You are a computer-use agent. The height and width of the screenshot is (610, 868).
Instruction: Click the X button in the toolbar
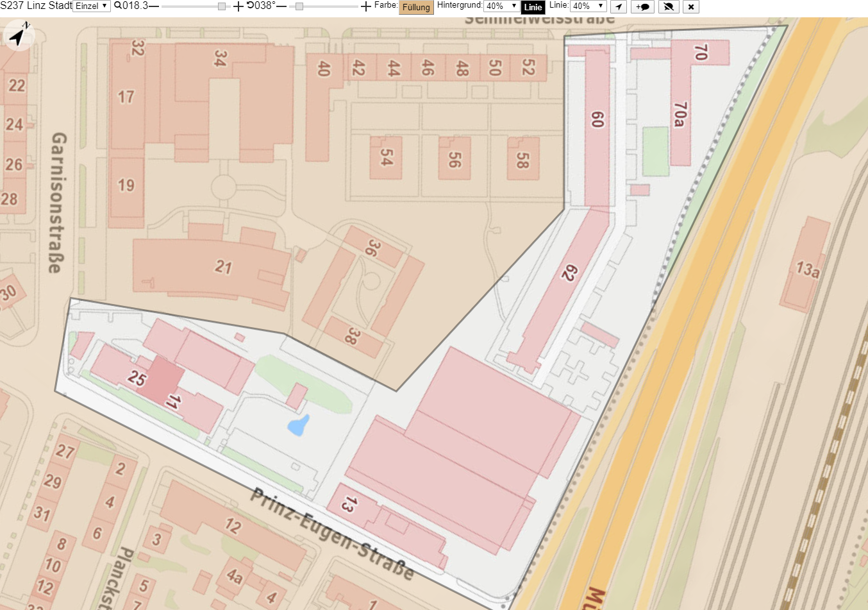coord(690,7)
